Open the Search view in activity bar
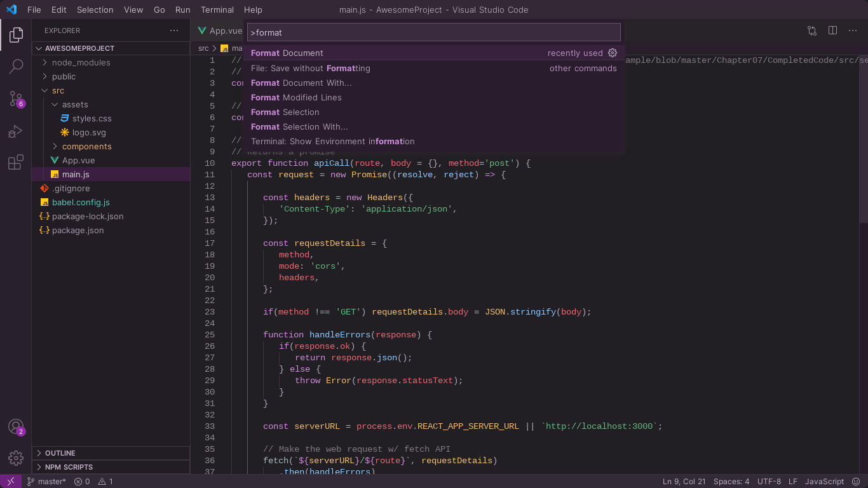The height and width of the screenshot is (488, 868). pos(16,66)
